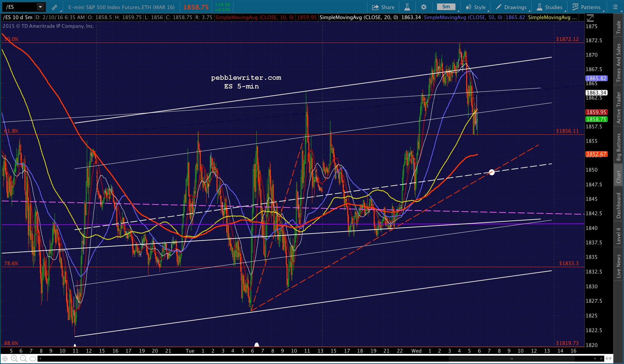Click the scrollbar left arrow

tap(40, 359)
